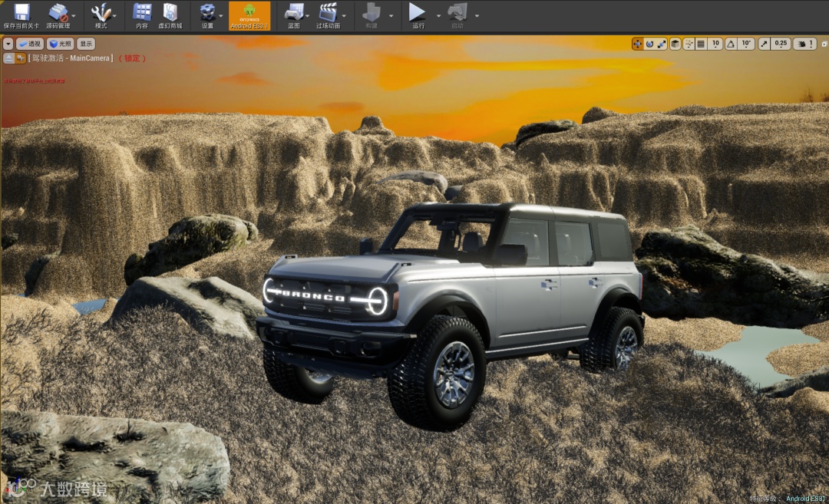Select the Rotate gizmo tool
Viewport: 829px width, 504px height.
pos(650,44)
